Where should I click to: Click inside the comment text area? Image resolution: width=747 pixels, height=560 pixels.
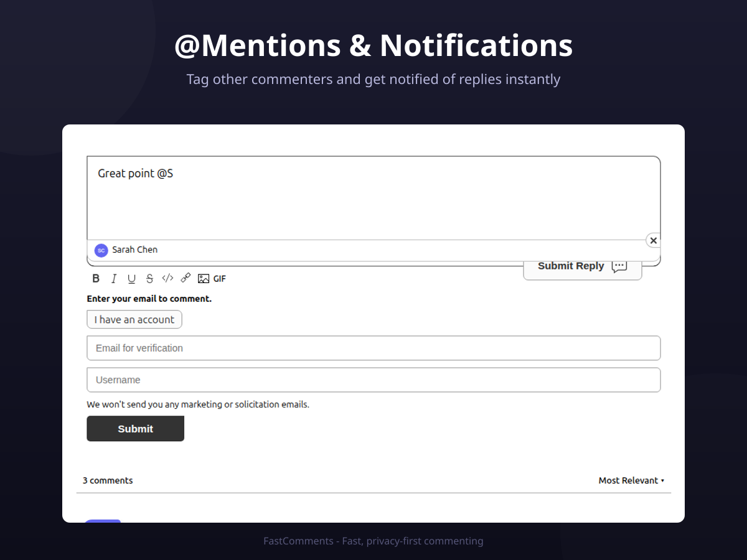click(374, 198)
